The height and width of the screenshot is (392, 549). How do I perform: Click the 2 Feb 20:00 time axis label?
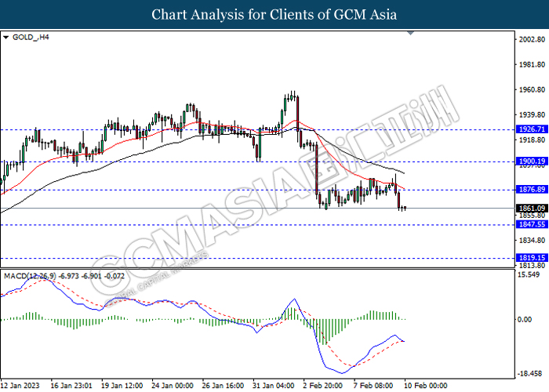[323, 386]
